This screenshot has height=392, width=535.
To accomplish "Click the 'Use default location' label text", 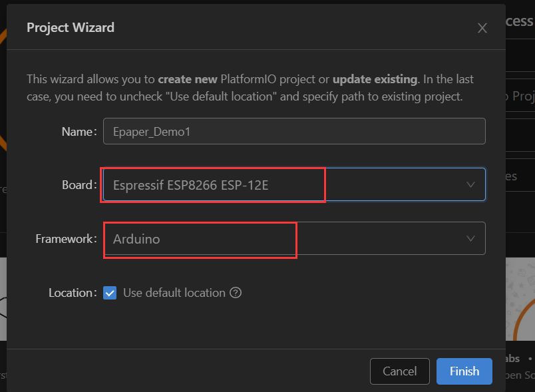I will (174, 293).
